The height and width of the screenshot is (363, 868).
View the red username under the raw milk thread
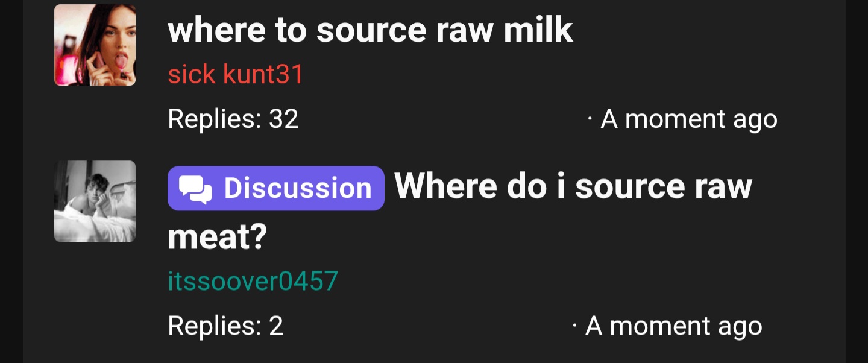point(235,74)
